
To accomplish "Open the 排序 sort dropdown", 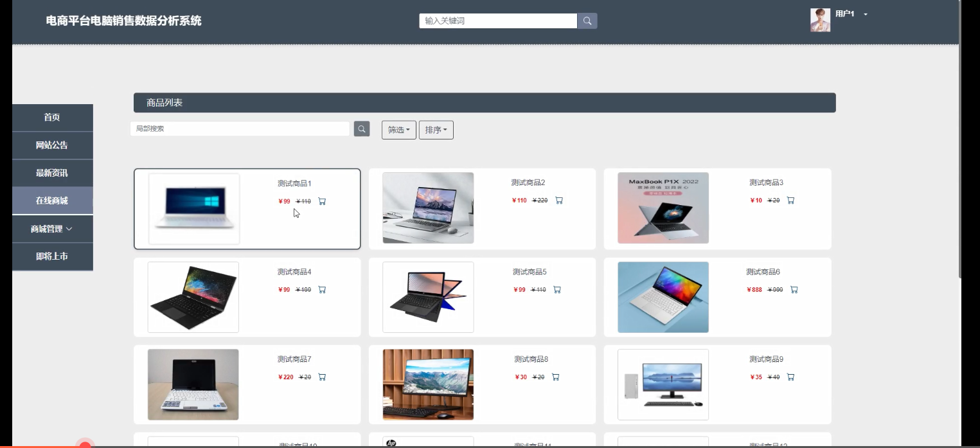I will [x=436, y=130].
